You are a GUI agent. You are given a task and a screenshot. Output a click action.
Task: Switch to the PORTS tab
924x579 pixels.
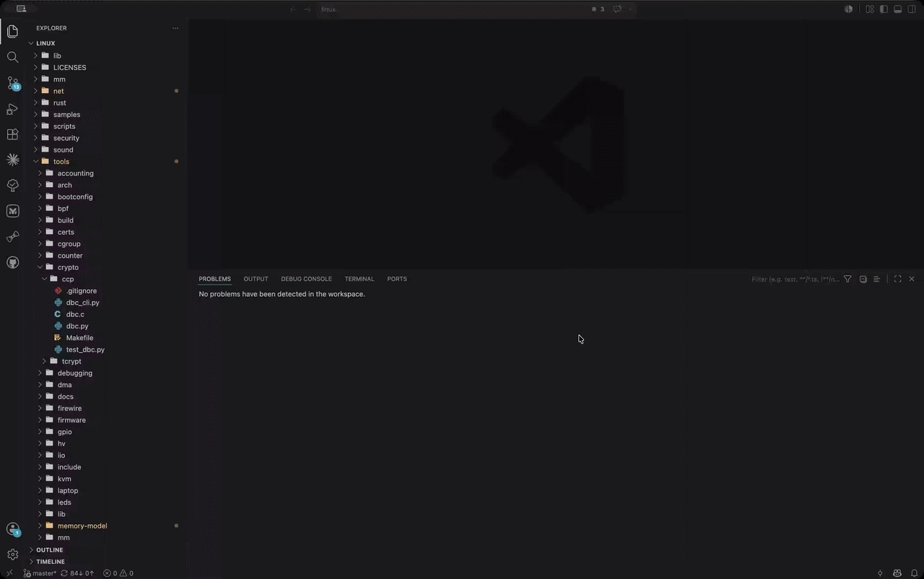point(397,279)
